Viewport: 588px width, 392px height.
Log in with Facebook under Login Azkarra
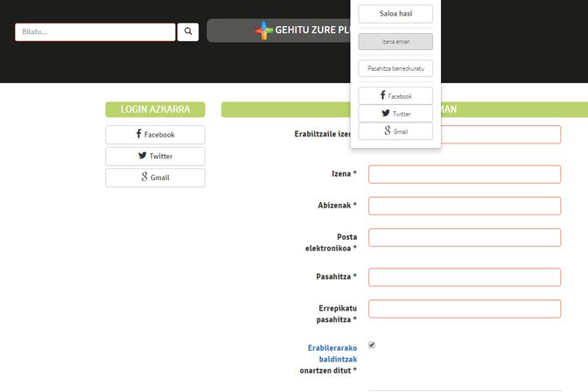coord(155,135)
